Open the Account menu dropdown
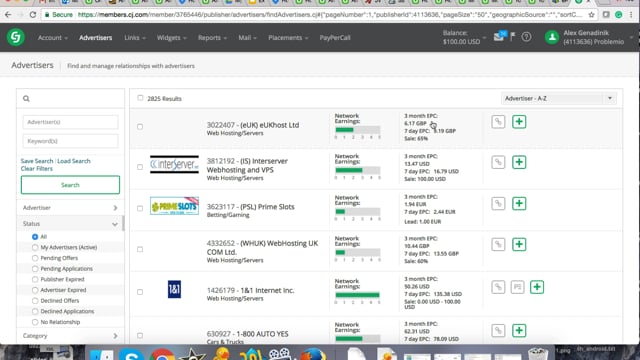Screen dimensions: 640x360 [53, 38]
